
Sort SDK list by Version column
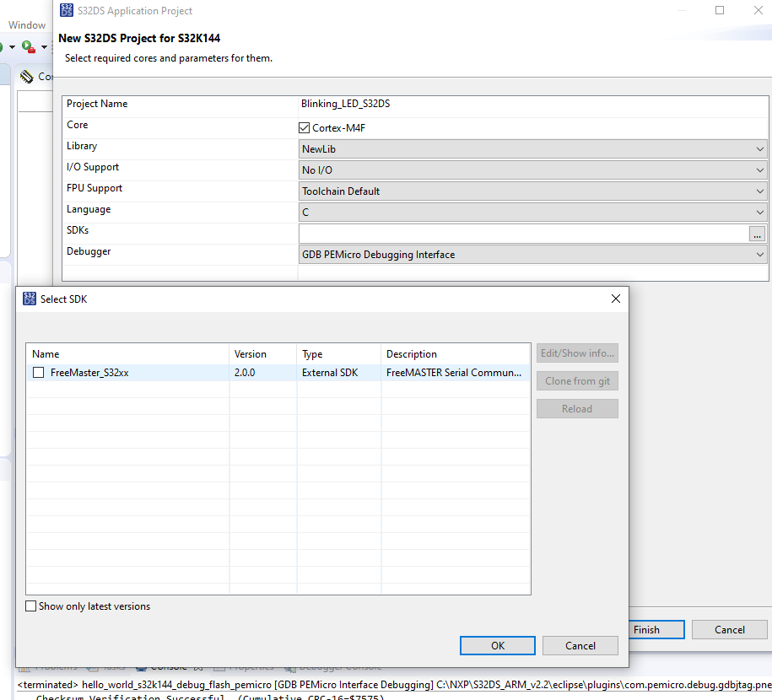[263, 354]
